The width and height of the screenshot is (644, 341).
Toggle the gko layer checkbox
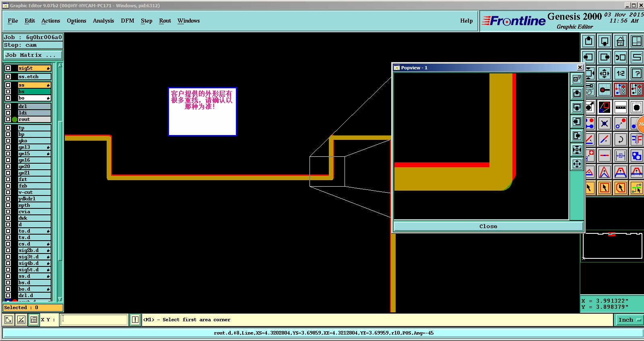[8, 141]
